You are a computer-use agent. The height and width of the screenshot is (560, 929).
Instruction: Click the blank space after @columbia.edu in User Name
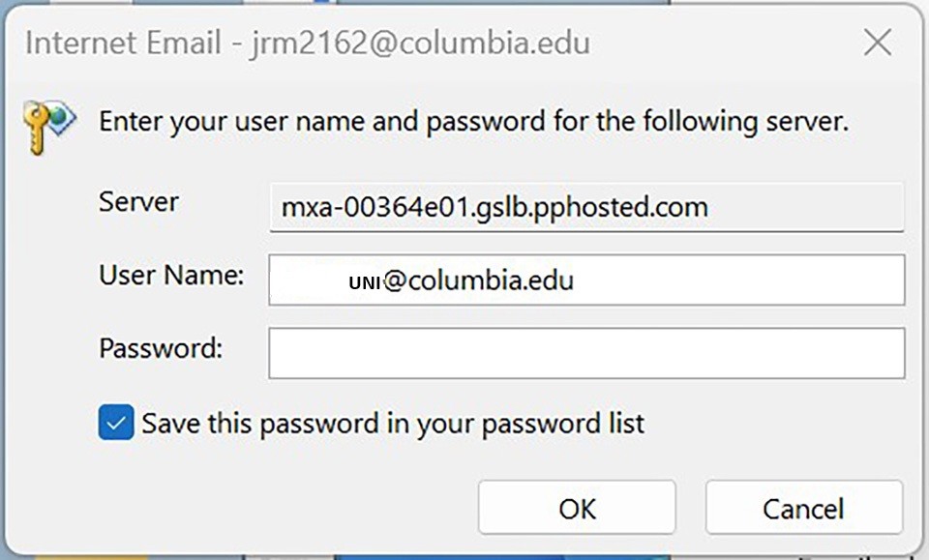coord(737,280)
